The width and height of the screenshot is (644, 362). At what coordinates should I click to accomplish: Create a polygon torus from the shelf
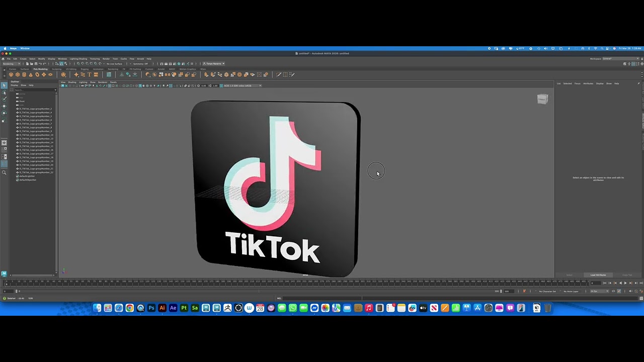37,74
